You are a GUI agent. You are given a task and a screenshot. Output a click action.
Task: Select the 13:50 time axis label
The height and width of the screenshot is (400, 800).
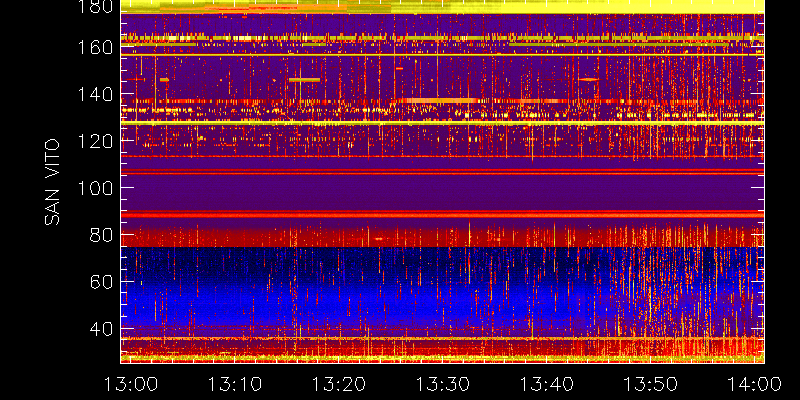[x=651, y=384]
